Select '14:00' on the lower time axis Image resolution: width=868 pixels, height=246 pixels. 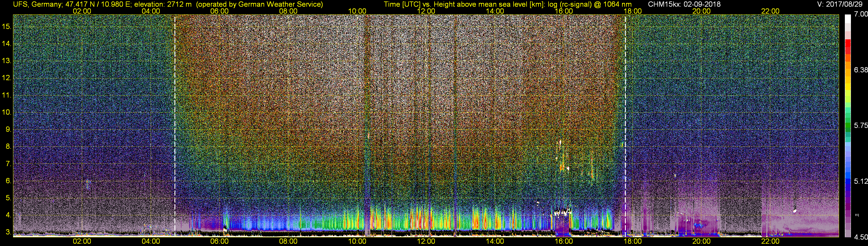(x=495, y=241)
